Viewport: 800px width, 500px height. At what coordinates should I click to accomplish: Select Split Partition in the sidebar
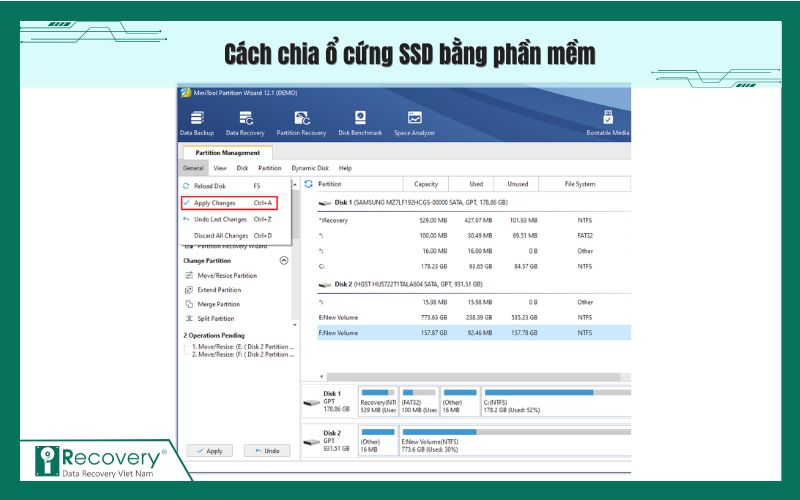[216, 318]
